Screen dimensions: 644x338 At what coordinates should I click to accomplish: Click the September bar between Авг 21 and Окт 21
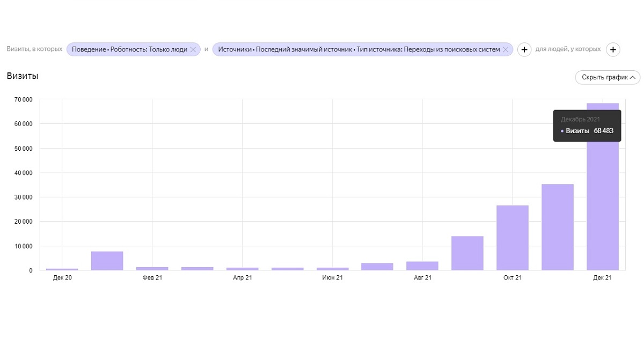point(467,253)
